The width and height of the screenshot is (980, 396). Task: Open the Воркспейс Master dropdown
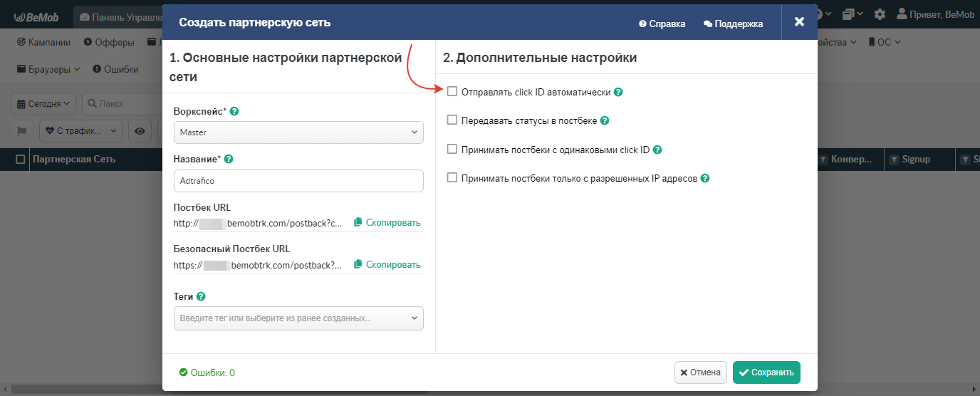click(x=298, y=132)
